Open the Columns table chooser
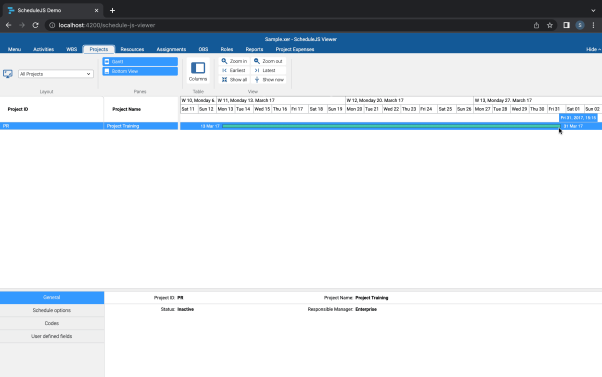 pos(198,71)
